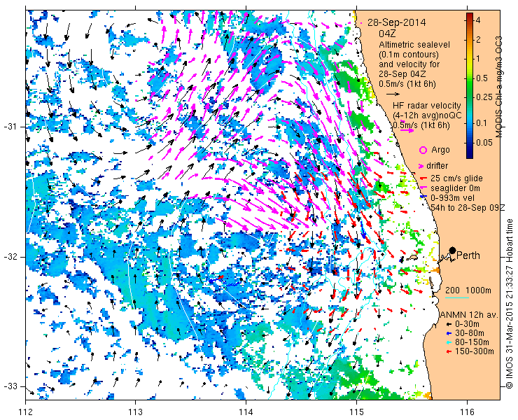Click the IMOS copyright timestamp text
Image resolution: width=518 pixels, height=420 pixels.
pos(510,304)
